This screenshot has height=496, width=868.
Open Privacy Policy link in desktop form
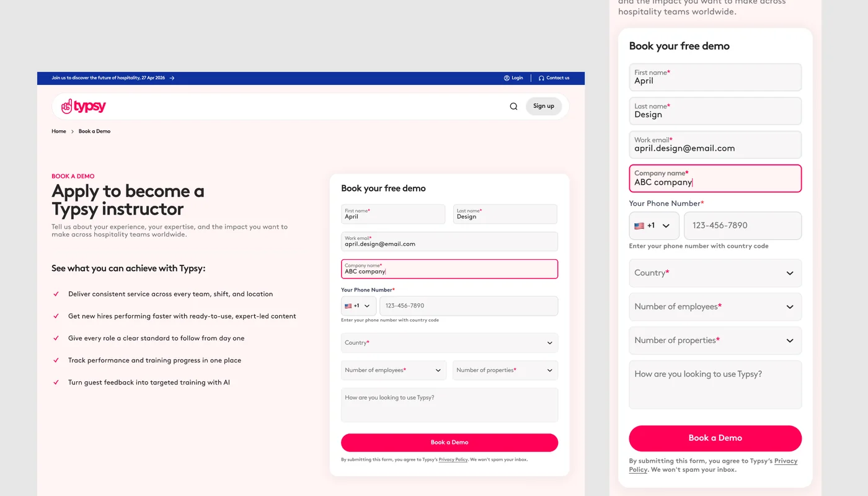point(453,460)
